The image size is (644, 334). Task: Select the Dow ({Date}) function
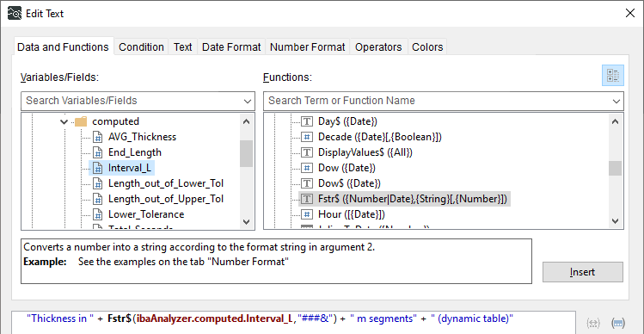coord(347,168)
